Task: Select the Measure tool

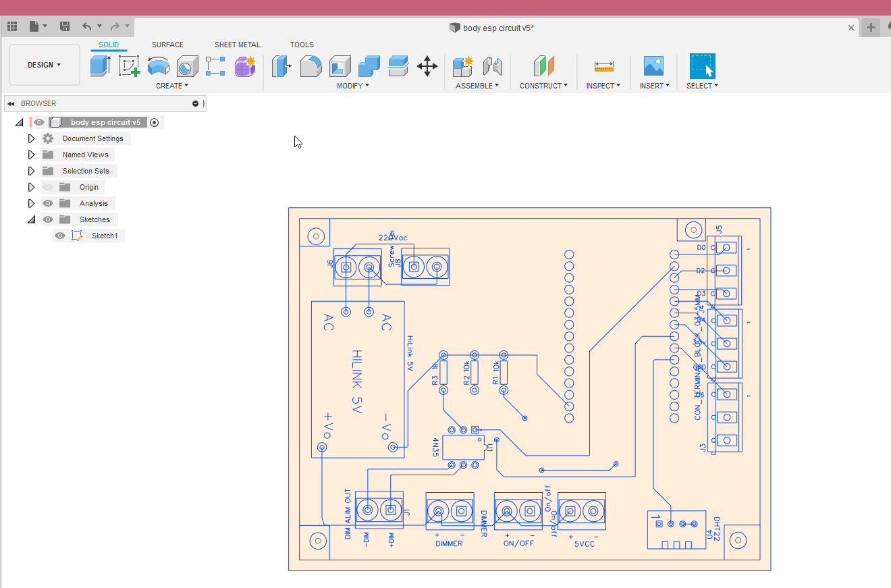Action: (603, 66)
